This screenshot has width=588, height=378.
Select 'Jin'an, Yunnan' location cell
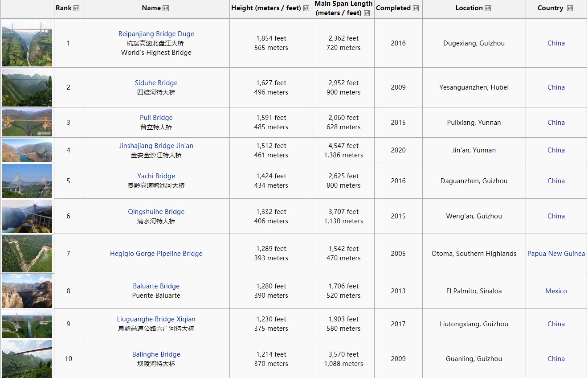point(474,150)
